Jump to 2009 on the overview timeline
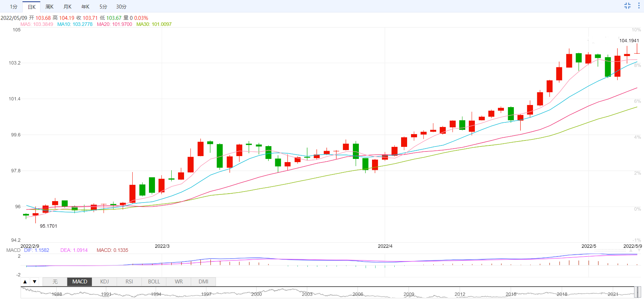644x304 pixels. [x=409, y=294]
